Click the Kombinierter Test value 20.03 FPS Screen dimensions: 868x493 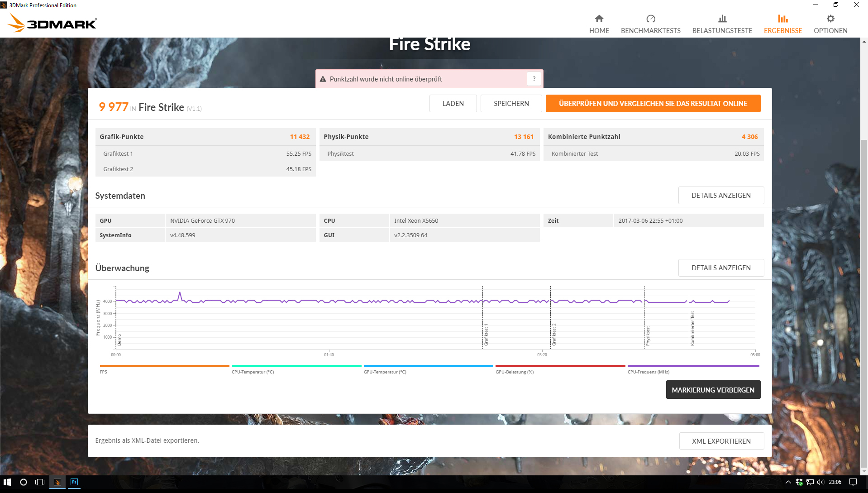coord(747,154)
